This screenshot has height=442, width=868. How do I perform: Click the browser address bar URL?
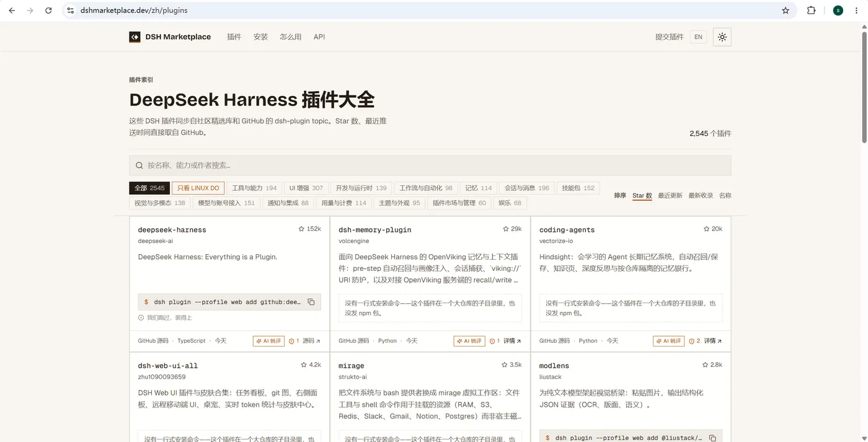[x=134, y=11]
